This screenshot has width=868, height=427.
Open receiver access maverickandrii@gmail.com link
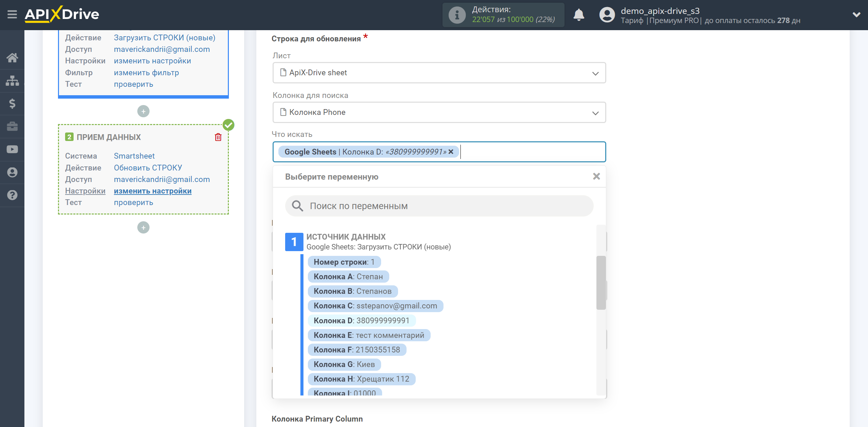click(162, 179)
